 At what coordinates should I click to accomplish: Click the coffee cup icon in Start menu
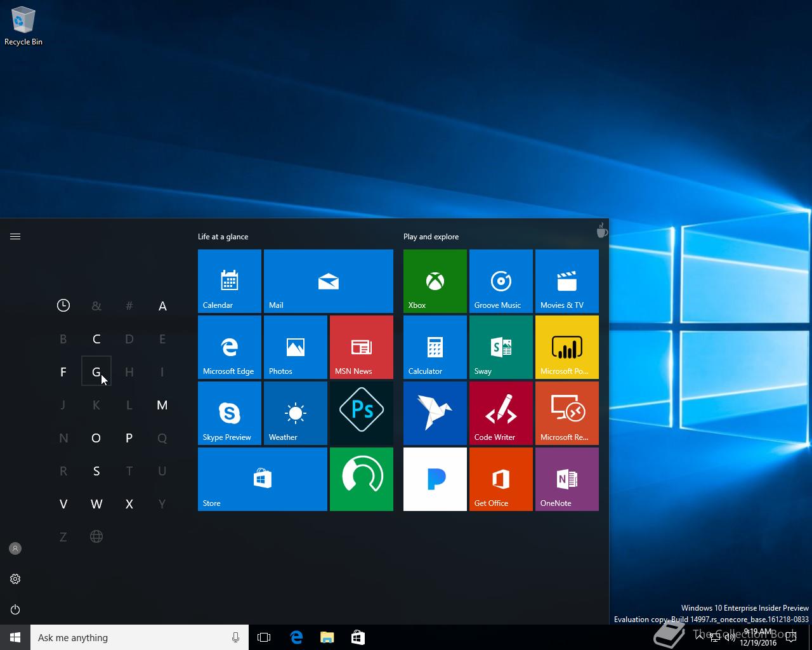601,231
